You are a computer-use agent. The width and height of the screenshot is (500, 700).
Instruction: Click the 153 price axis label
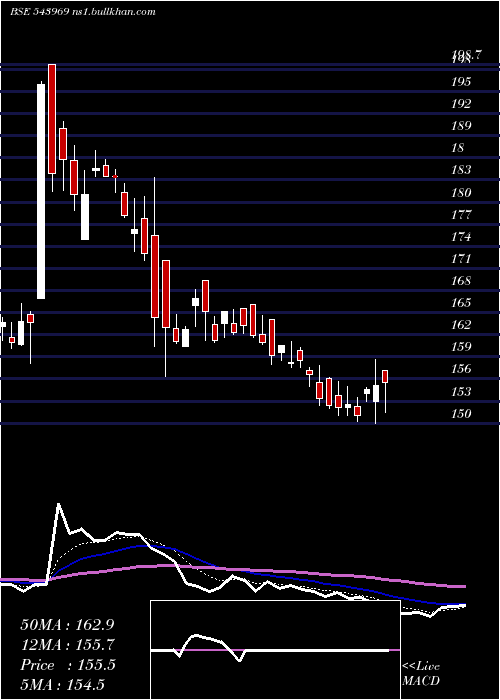tap(461, 392)
